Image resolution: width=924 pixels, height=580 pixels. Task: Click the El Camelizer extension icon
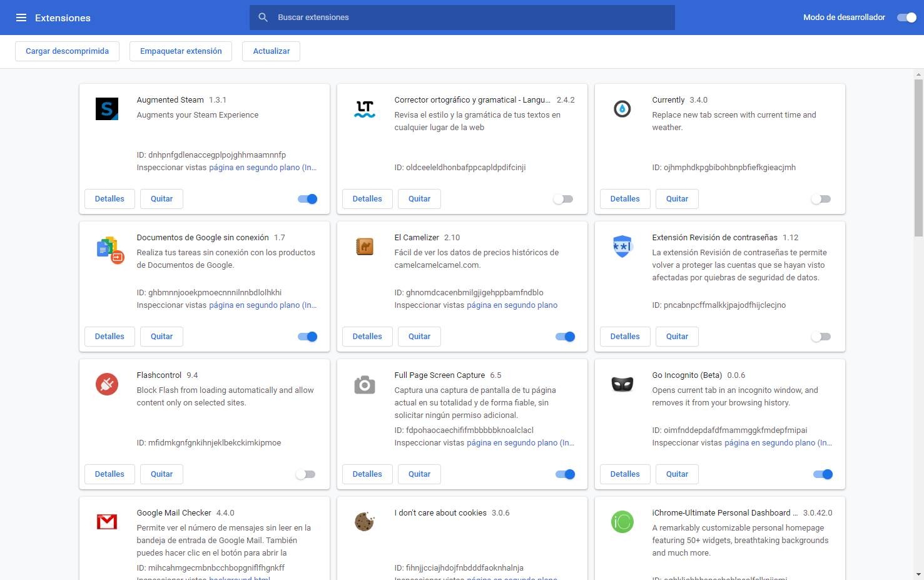pos(365,247)
